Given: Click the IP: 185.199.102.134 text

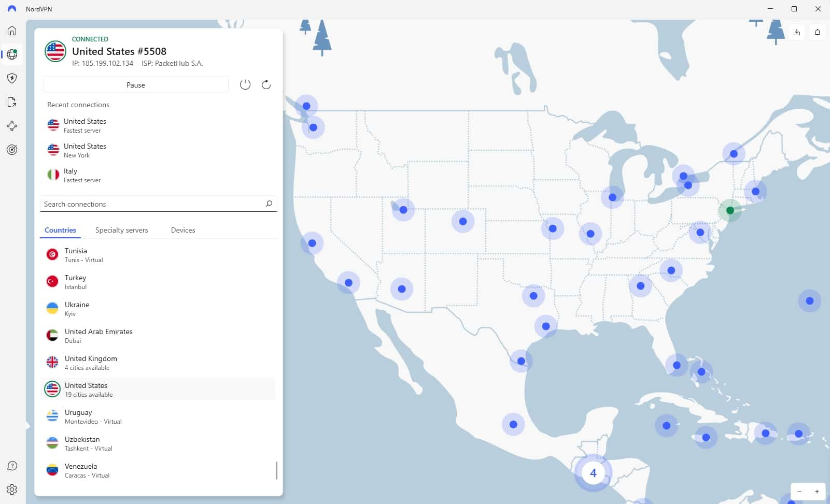Looking at the screenshot, I should coord(103,63).
